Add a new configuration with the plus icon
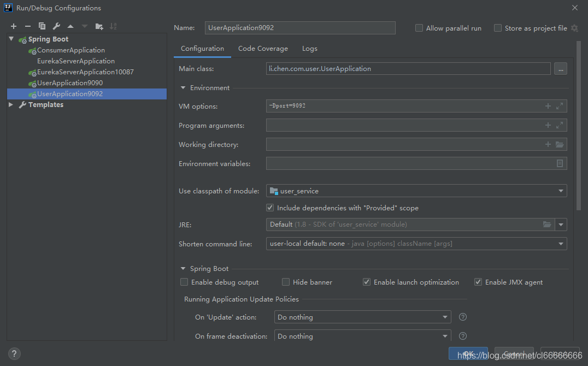The image size is (588, 366). point(14,26)
